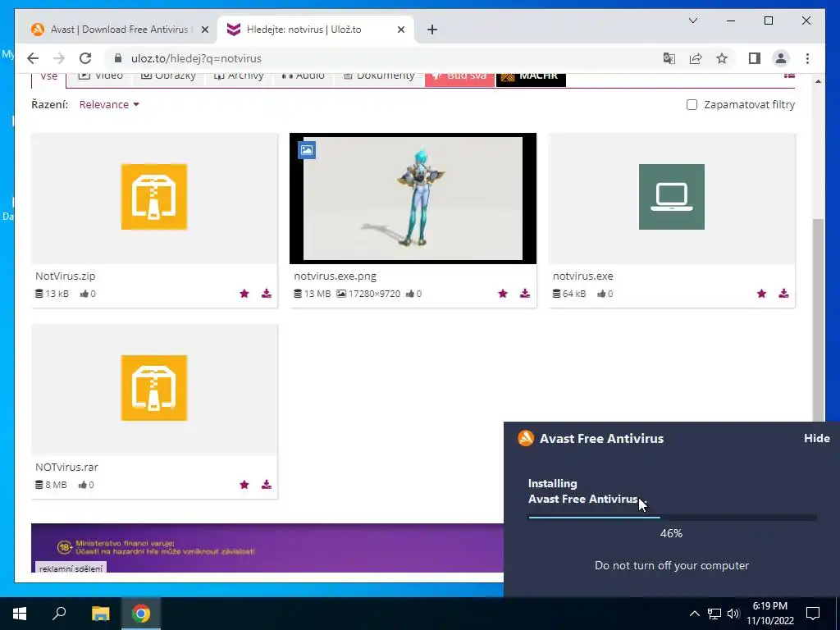Favorite the NotVirus.zip file with star icon

[x=244, y=294]
